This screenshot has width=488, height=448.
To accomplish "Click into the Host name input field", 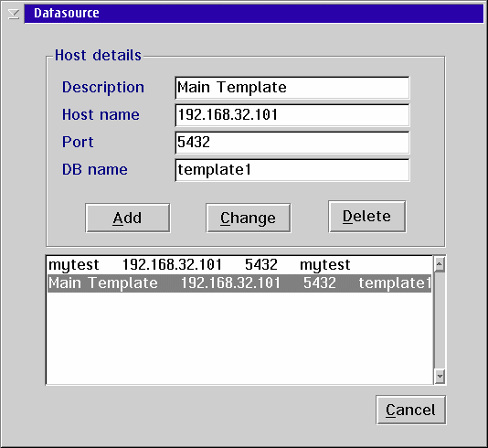I will pos(292,115).
